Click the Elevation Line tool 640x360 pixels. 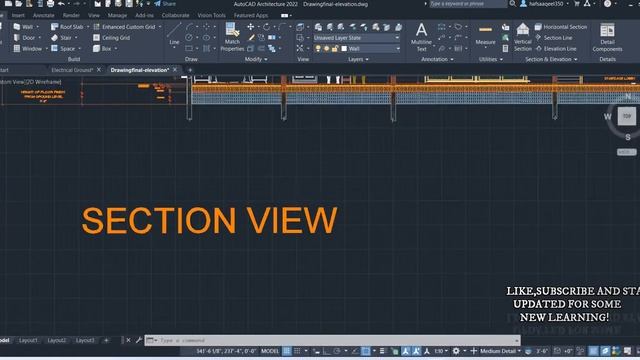point(556,49)
